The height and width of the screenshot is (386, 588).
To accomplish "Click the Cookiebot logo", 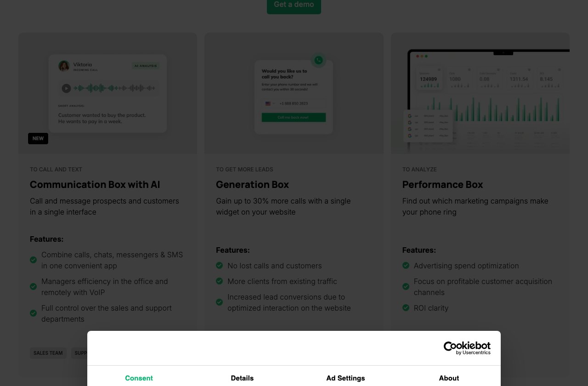I will 467,348.
